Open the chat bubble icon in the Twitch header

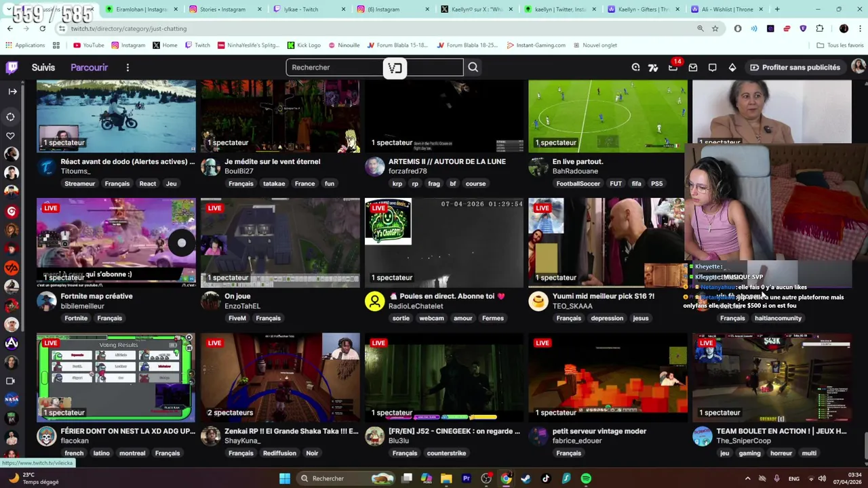click(x=713, y=67)
